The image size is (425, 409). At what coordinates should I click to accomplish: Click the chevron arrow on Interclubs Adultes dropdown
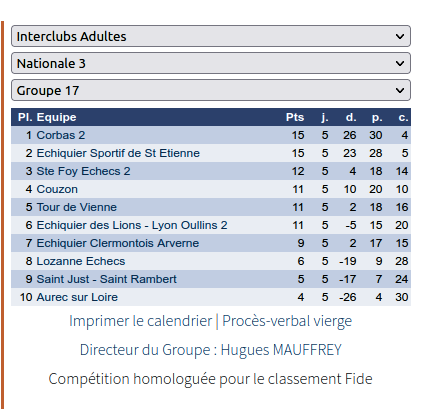[x=400, y=36]
